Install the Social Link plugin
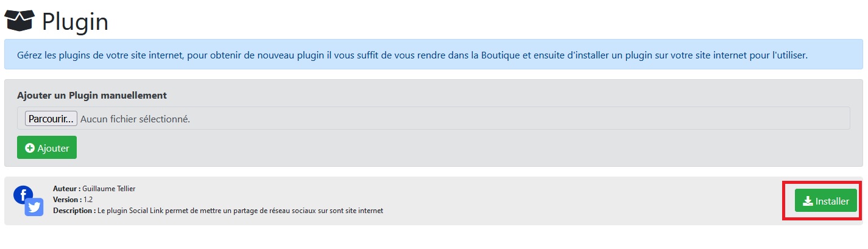 point(825,201)
